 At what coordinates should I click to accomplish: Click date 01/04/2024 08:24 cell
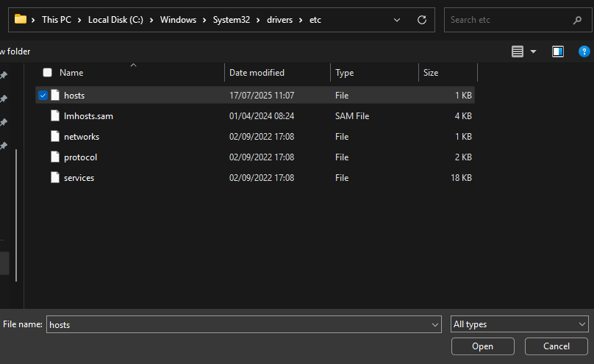click(262, 116)
